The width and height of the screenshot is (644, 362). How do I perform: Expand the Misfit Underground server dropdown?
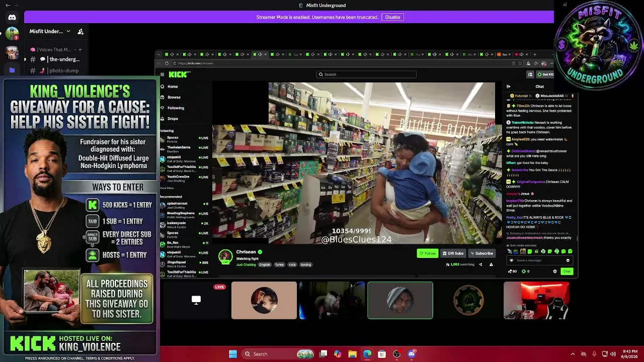coord(68,31)
